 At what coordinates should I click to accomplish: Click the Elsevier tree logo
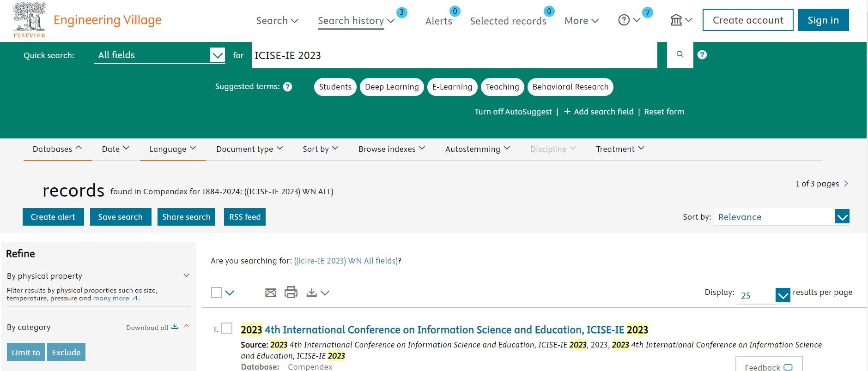point(30,20)
